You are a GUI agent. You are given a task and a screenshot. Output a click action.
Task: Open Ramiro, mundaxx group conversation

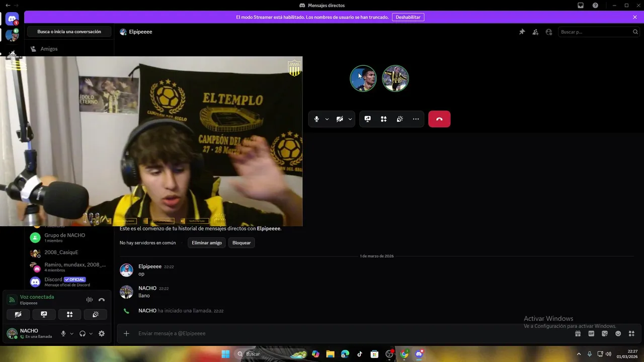[x=69, y=267]
